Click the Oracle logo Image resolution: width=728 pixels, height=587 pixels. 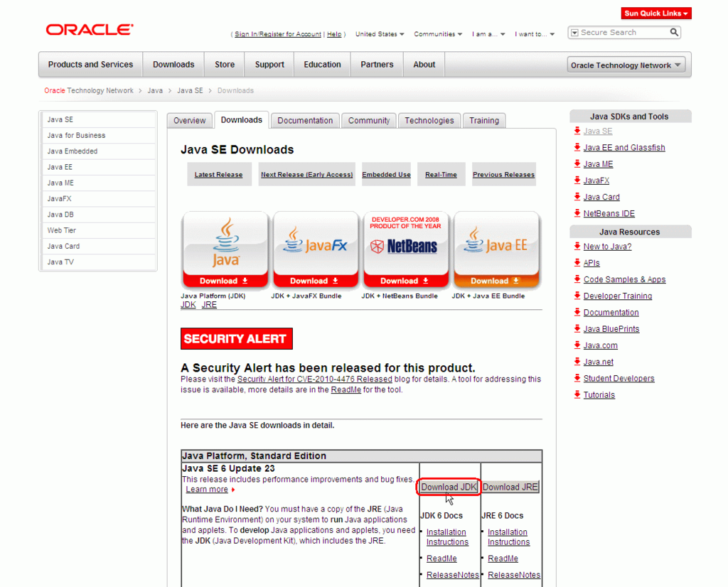89,30
